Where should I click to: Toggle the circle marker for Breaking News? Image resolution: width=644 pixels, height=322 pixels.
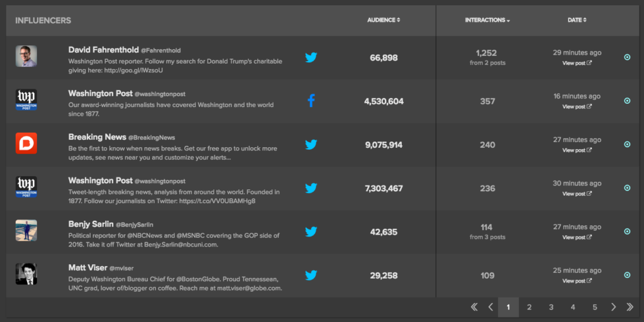coord(627,144)
